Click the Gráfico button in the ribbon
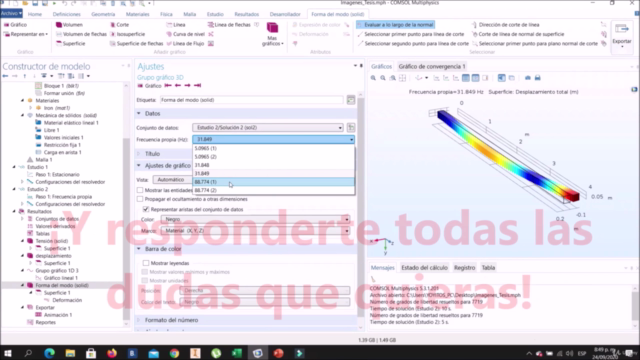Viewport: 640px width, 360px height. click(x=15, y=25)
